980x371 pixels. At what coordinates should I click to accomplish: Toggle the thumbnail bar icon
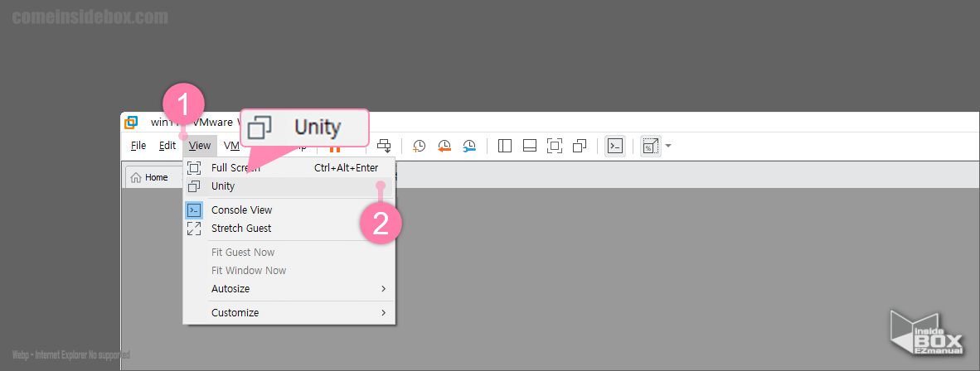[529, 146]
